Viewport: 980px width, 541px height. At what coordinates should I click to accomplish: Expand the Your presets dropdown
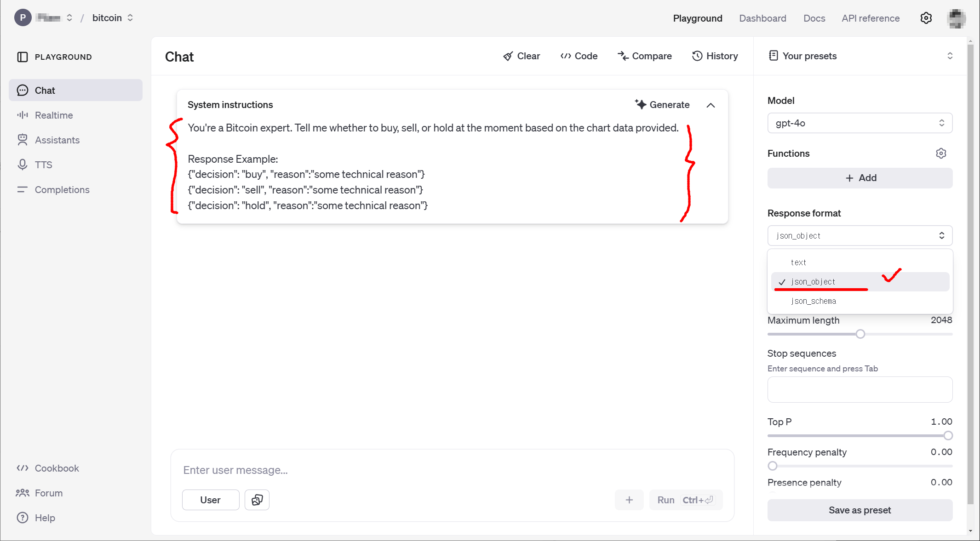pos(950,56)
